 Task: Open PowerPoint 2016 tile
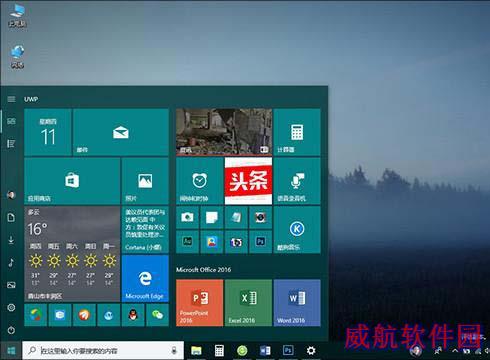(199, 303)
